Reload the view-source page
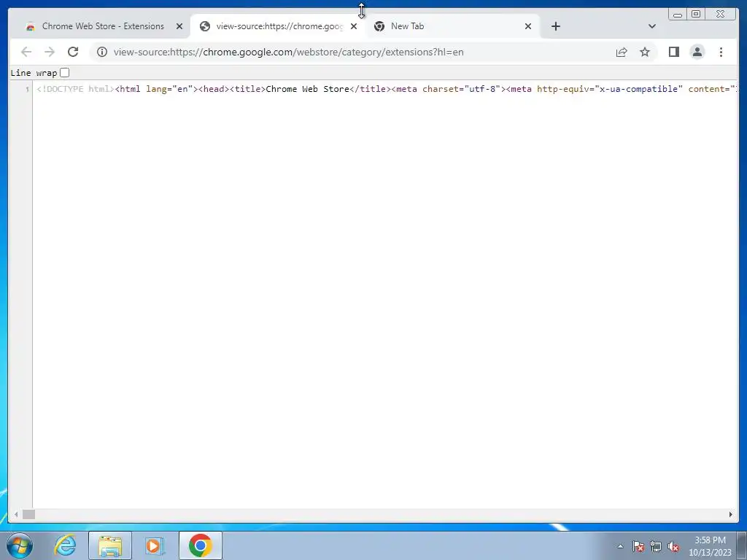The width and height of the screenshot is (747, 560). [73, 52]
